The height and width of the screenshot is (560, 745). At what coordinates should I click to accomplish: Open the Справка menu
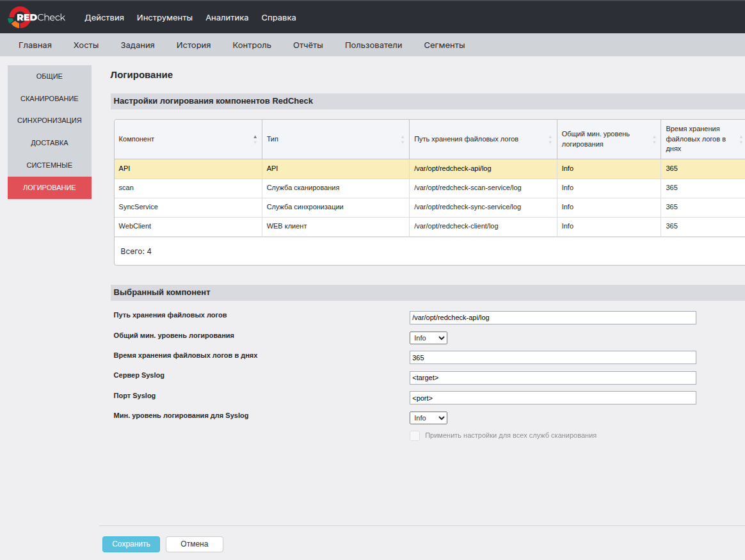coord(278,17)
